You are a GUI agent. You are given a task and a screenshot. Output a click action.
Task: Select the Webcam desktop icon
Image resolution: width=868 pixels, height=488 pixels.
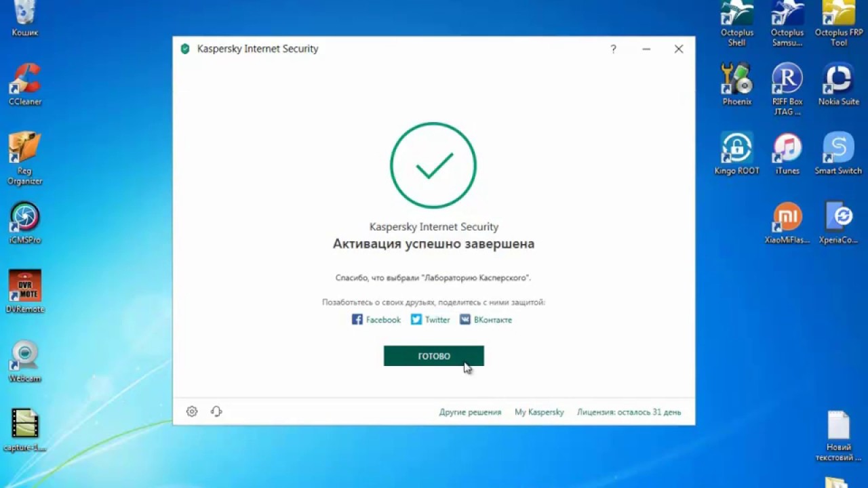[x=25, y=361]
